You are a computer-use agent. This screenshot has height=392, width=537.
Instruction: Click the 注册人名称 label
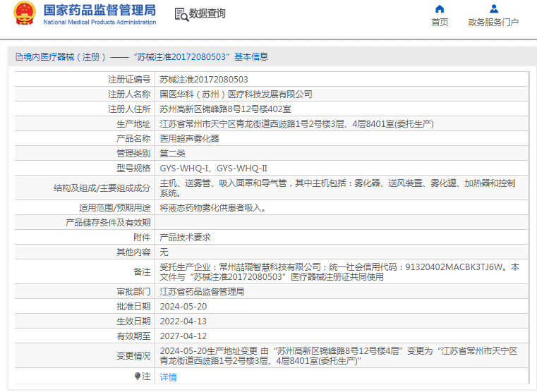[129, 94]
